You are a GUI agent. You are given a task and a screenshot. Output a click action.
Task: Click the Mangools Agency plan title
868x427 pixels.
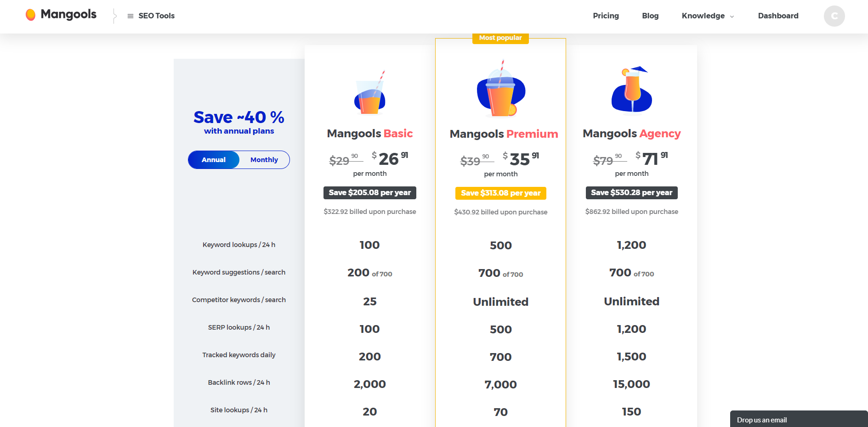click(632, 134)
